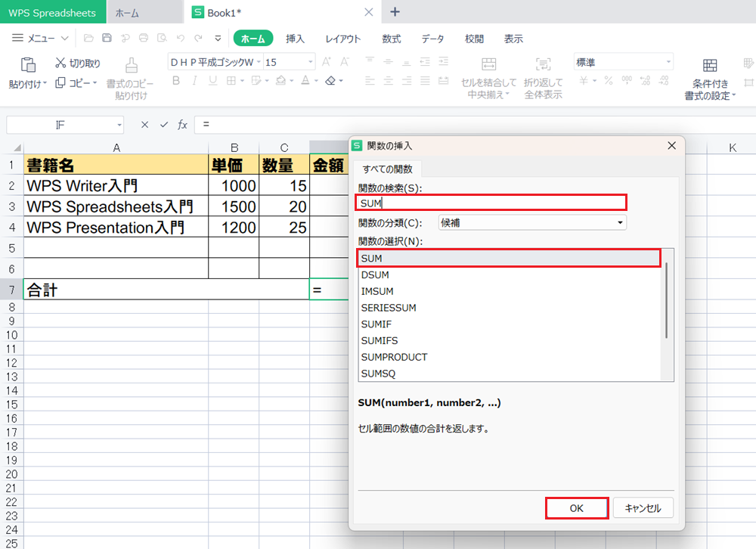Click the Comma style 000 icon

(627, 81)
